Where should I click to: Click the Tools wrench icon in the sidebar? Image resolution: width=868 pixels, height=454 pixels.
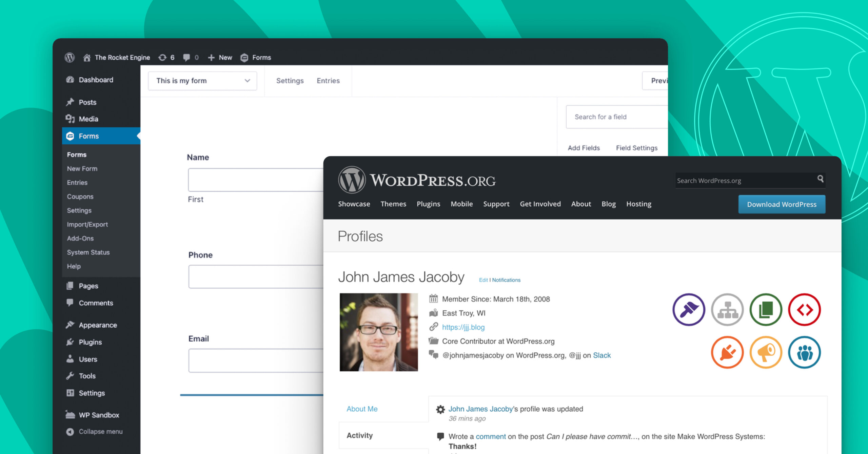(x=70, y=376)
